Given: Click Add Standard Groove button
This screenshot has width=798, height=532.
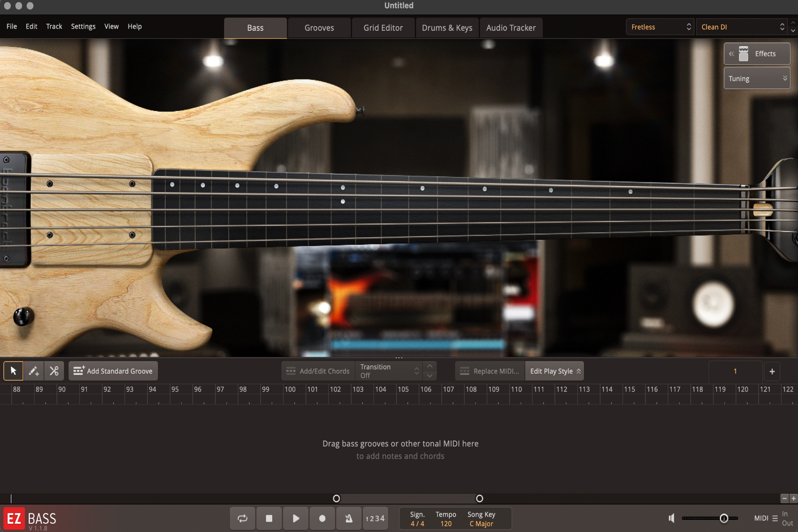Looking at the screenshot, I should tap(113, 371).
